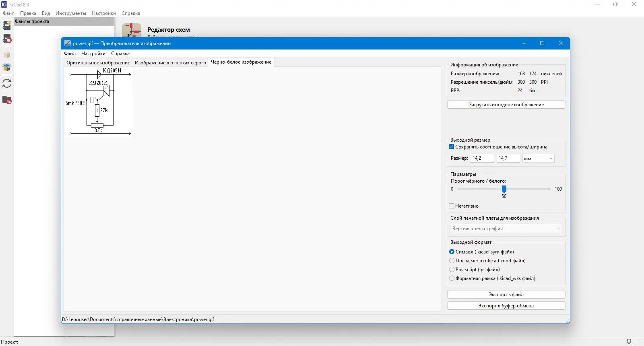
Task: Minimize the Image Converter window
Action: [x=524, y=43]
